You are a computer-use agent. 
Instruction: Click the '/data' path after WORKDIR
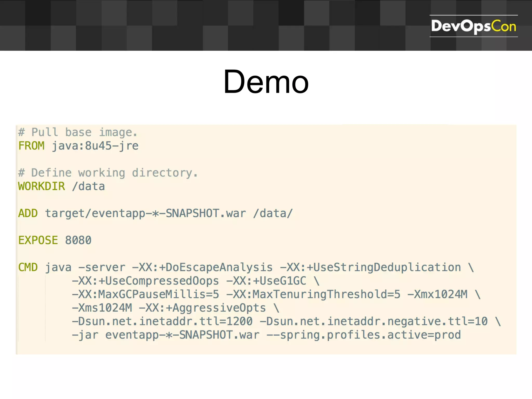pos(88,186)
